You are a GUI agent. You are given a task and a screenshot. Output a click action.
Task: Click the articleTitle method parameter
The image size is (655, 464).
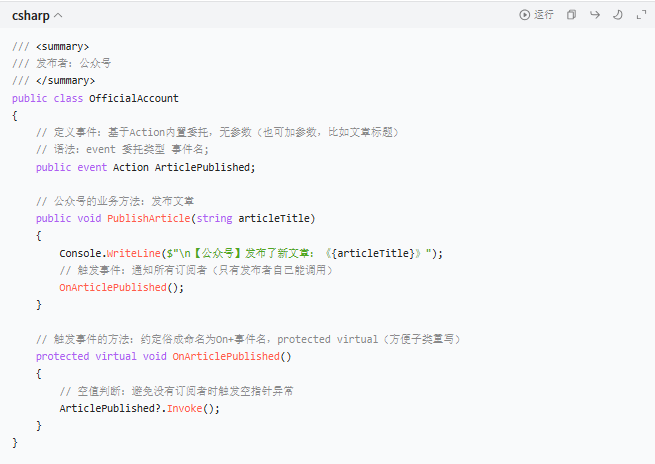coord(274,218)
